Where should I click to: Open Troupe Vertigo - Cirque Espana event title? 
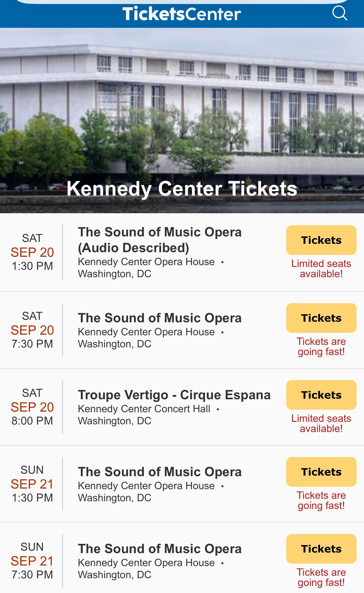(x=174, y=395)
